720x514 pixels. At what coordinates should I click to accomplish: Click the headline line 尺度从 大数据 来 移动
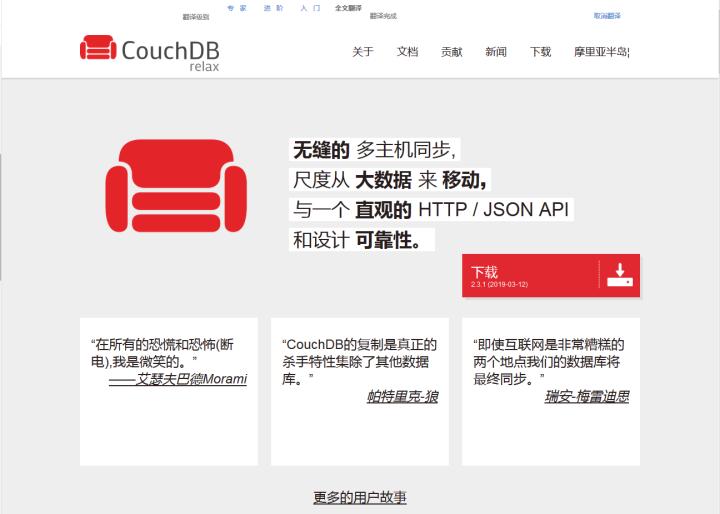point(390,180)
